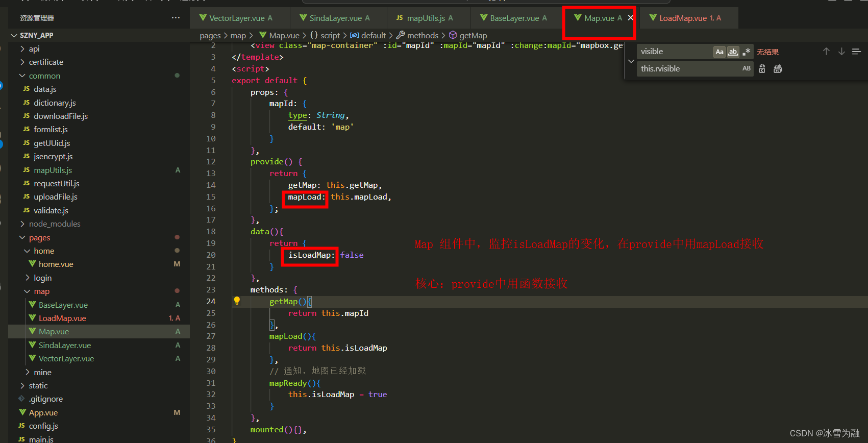Image resolution: width=868 pixels, height=443 pixels.
Task: Toggle Match Whole Word in find widget
Action: (x=733, y=52)
